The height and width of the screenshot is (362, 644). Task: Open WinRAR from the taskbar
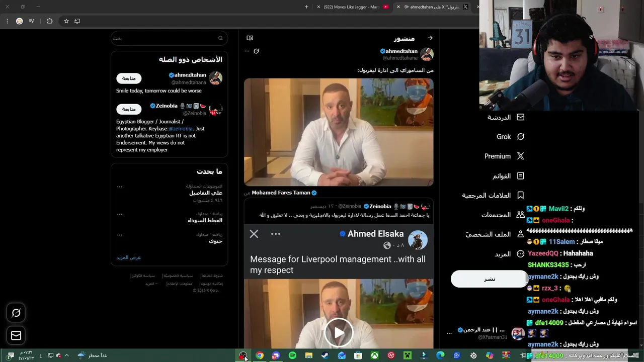[506, 355]
